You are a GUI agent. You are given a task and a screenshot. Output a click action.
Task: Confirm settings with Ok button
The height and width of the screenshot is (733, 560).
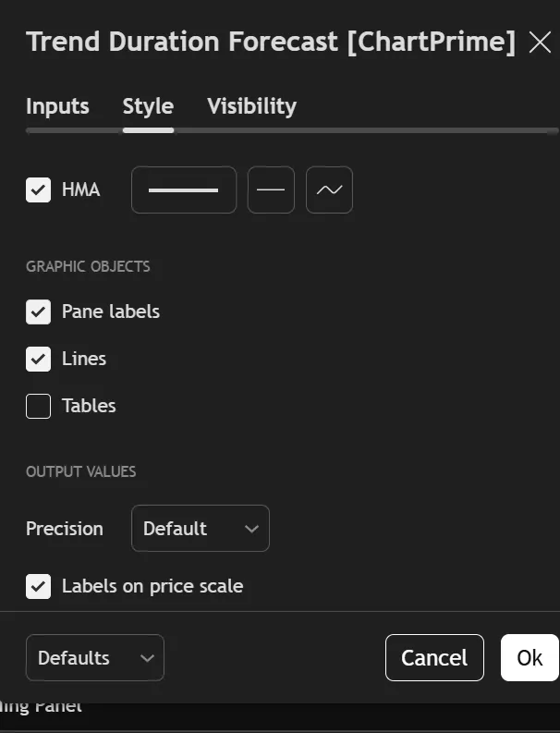click(530, 658)
